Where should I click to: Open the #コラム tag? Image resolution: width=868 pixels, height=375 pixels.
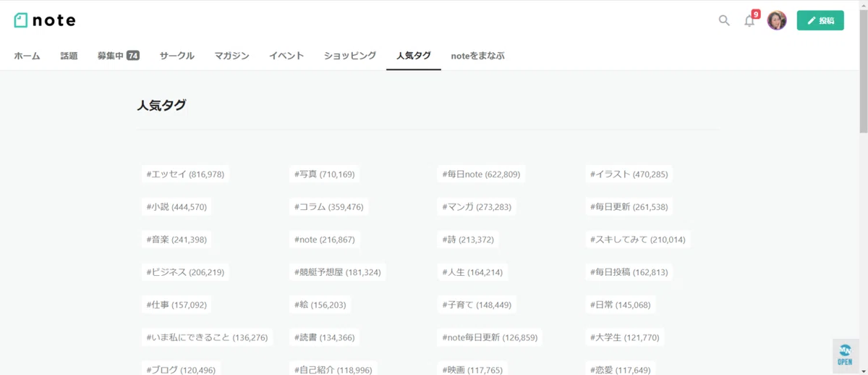point(329,206)
